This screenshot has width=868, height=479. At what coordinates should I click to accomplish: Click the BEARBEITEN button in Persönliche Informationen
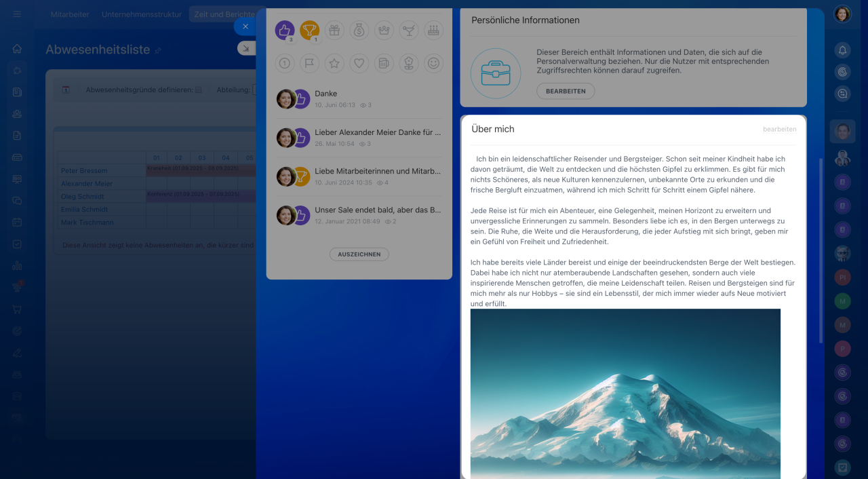point(566,91)
